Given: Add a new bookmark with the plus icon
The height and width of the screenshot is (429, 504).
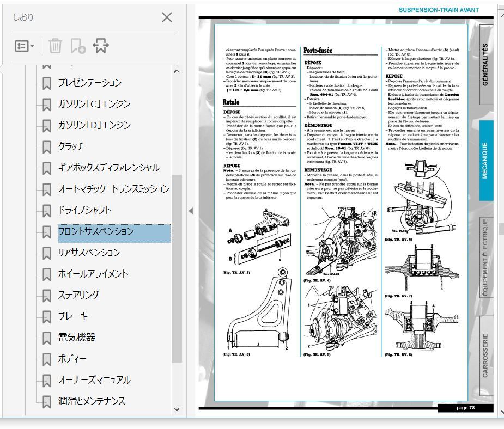Looking at the screenshot, I should point(78,46).
